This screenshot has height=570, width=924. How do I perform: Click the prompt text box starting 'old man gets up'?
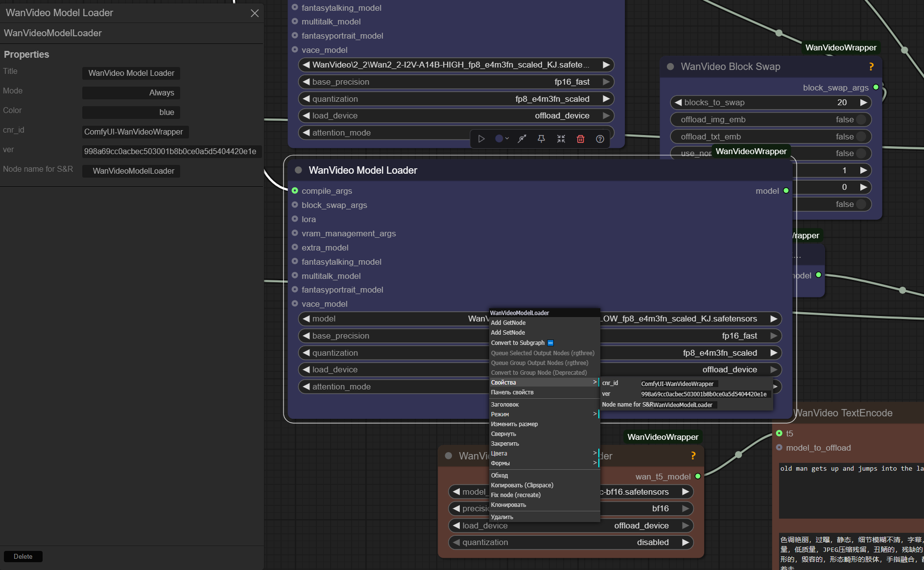[852, 490]
